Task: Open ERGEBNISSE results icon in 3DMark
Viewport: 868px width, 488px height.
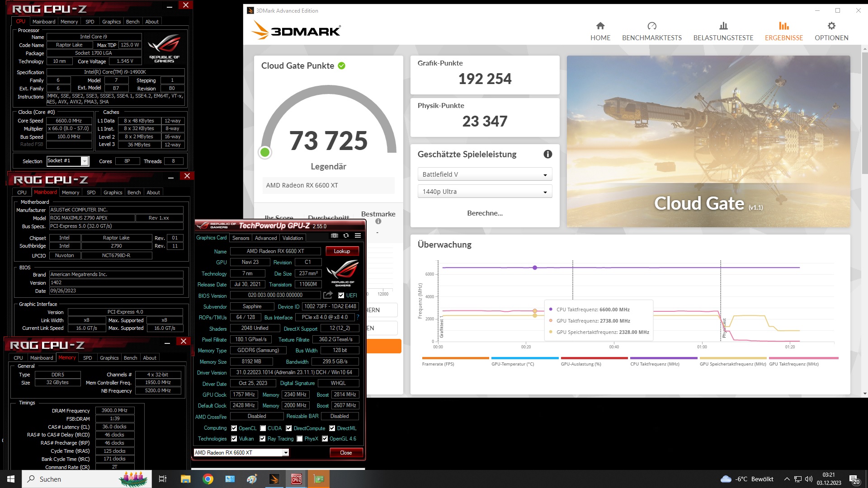Action: pos(783,26)
